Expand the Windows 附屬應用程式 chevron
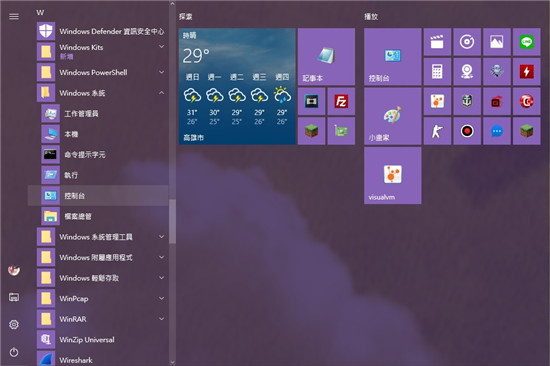The height and width of the screenshot is (366, 550). (x=161, y=257)
